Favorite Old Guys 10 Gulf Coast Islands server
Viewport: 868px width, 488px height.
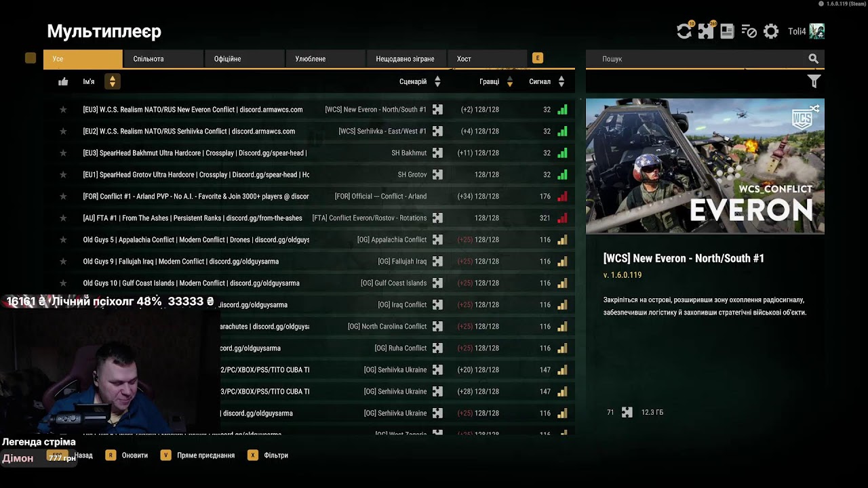[63, 283]
